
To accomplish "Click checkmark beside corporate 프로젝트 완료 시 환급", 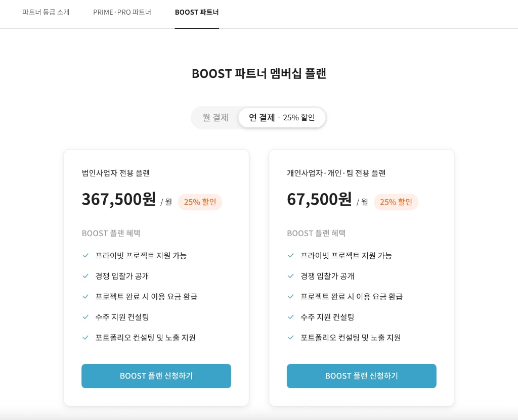I will [x=85, y=297].
